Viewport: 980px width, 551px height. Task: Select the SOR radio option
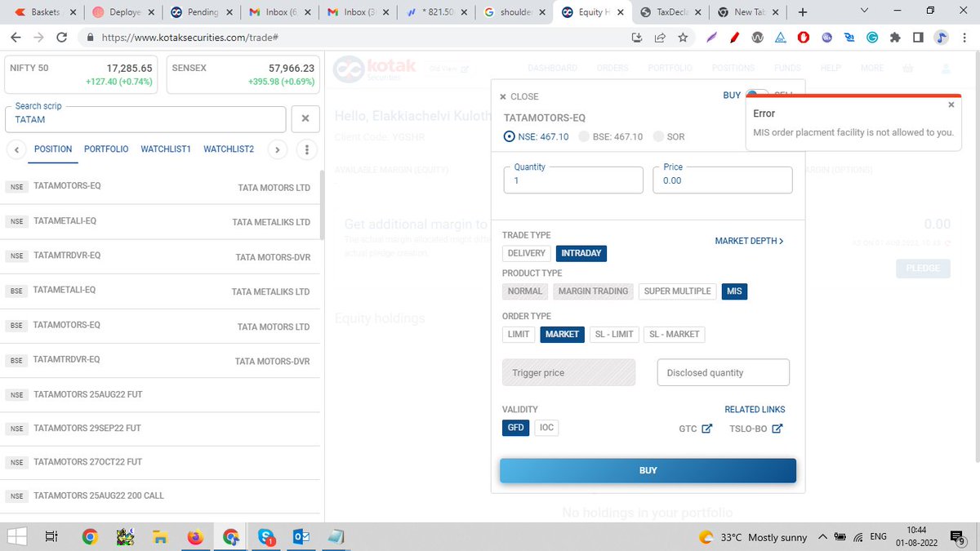658,137
